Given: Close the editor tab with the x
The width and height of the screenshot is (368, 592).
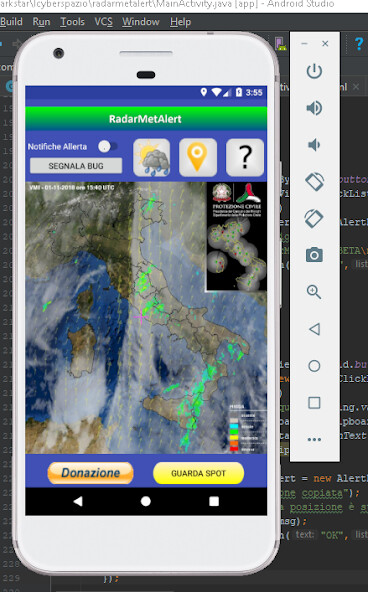Looking at the screenshot, I should pos(356,87).
